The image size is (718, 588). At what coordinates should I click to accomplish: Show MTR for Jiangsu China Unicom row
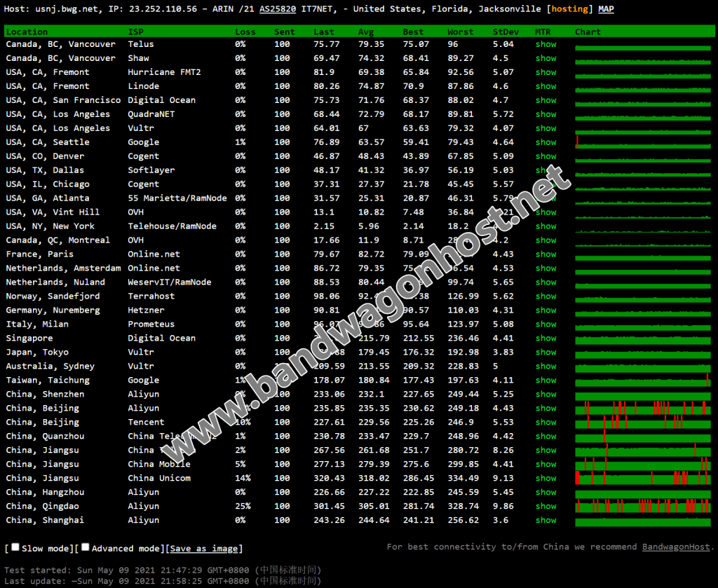pos(546,478)
